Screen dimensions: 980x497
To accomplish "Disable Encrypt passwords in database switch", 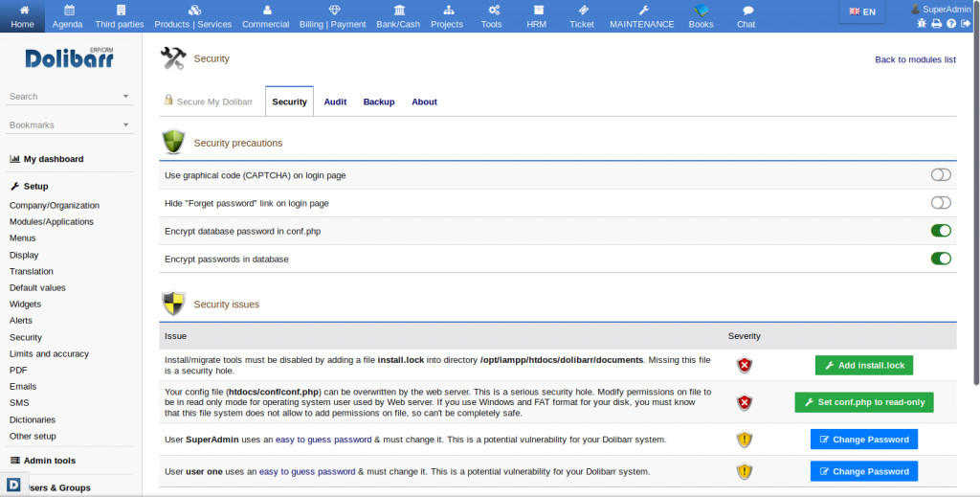I will (x=941, y=259).
